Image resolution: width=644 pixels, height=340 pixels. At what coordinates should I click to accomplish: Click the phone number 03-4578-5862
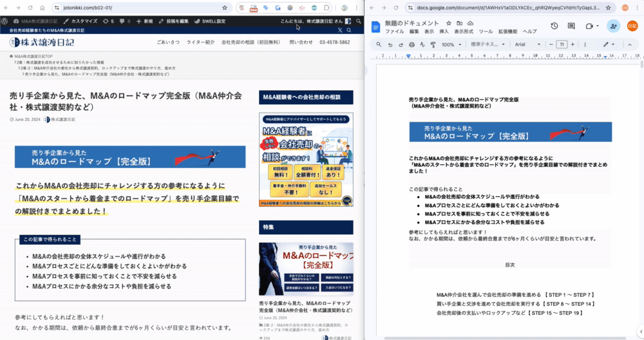point(335,42)
